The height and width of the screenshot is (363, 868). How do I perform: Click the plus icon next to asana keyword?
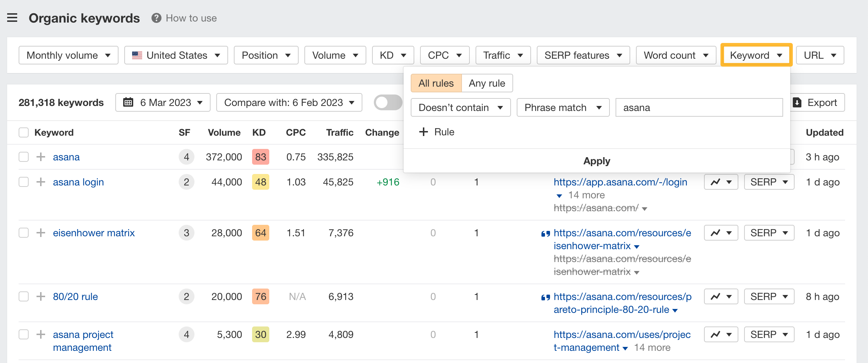(x=41, y=157)
